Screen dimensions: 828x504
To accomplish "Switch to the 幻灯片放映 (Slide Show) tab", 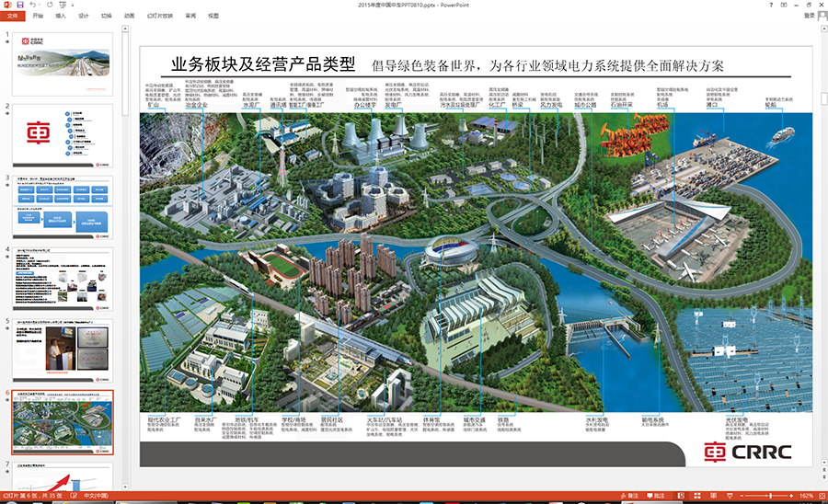I will tap(160, 16).
